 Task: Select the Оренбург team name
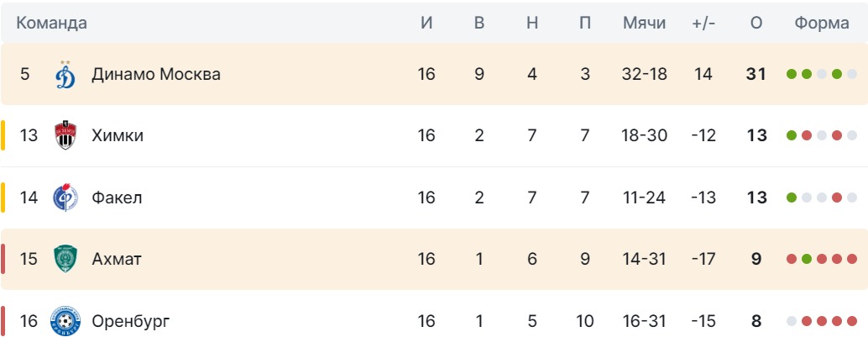tap(129, 321)
